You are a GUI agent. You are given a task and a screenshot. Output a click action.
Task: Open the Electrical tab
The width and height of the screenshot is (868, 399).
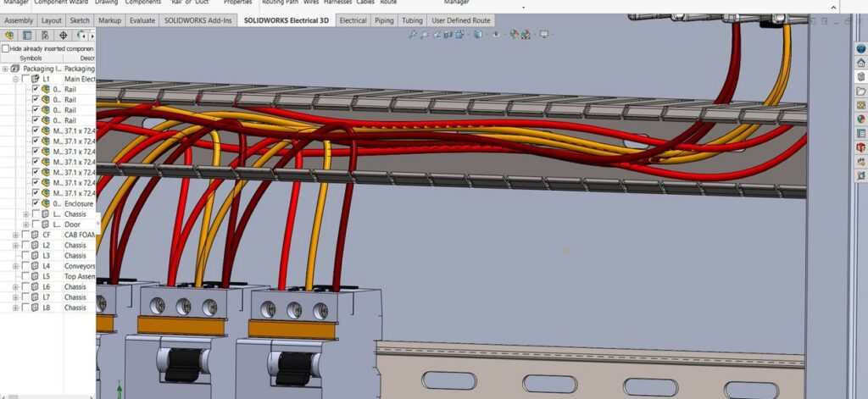tap(353, 20)
